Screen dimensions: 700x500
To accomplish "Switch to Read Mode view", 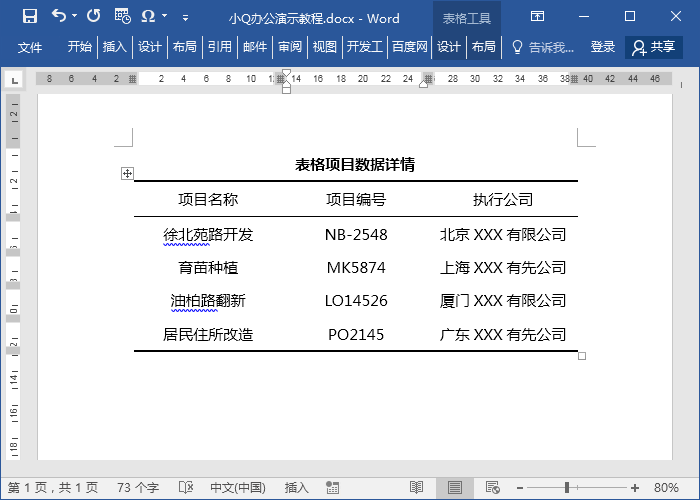I will pyautogui.click(x=417, y=488).
